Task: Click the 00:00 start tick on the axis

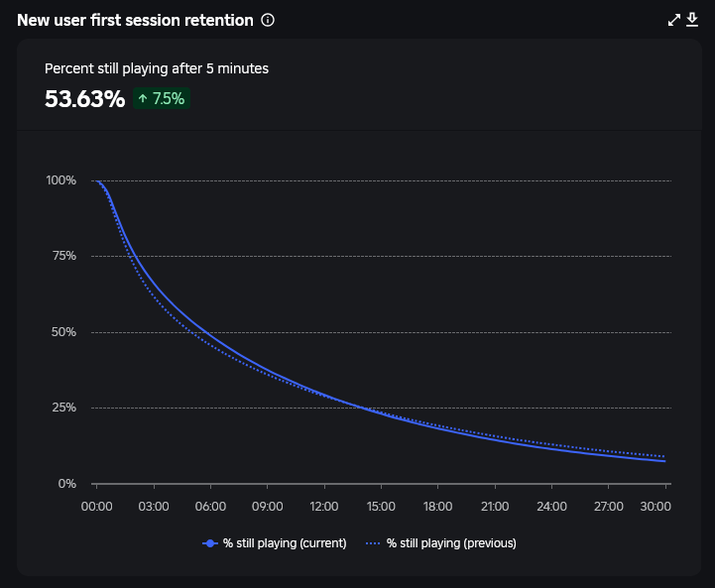Action: click(96, 506)
